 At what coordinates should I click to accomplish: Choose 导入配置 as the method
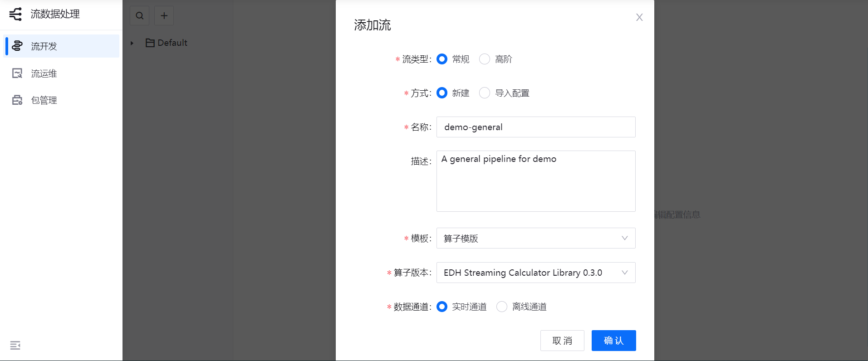(485, 93)
